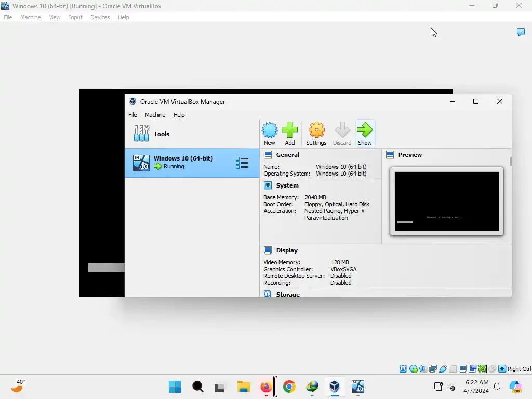The image size is (532, 399).
Task: Open the Help menu in VirtualBox Manager
Action: [x=179, y=115]
